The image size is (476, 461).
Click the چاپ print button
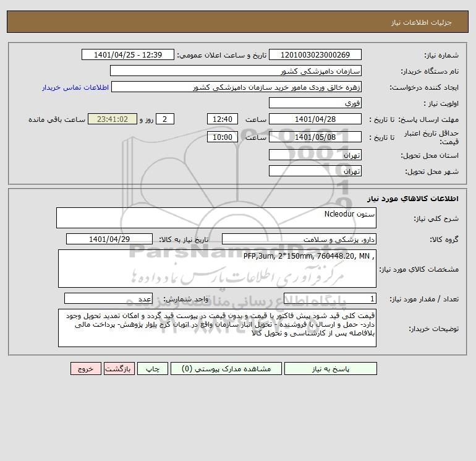[x=153, y=369]
